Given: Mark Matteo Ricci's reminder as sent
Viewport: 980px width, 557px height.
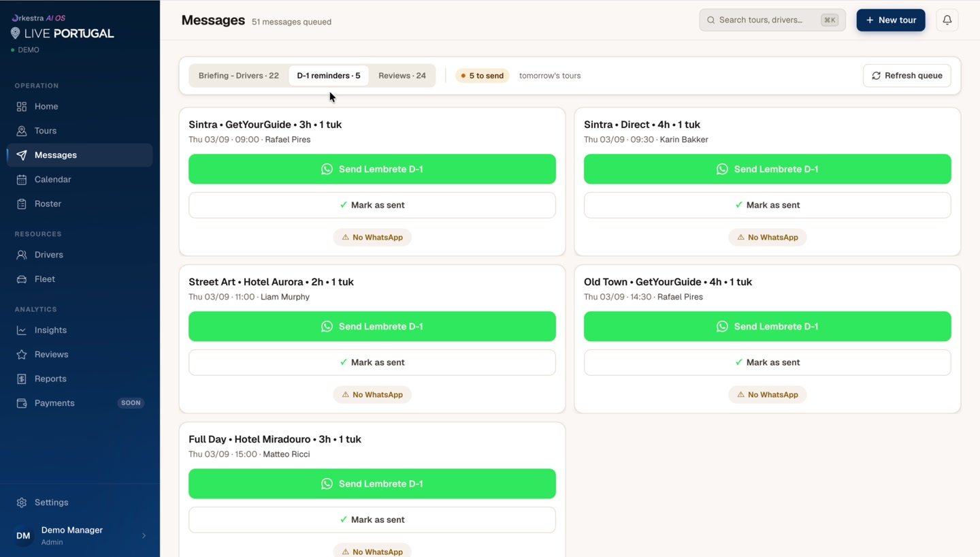Looking at the screenshot, I should tap(372, 520).
